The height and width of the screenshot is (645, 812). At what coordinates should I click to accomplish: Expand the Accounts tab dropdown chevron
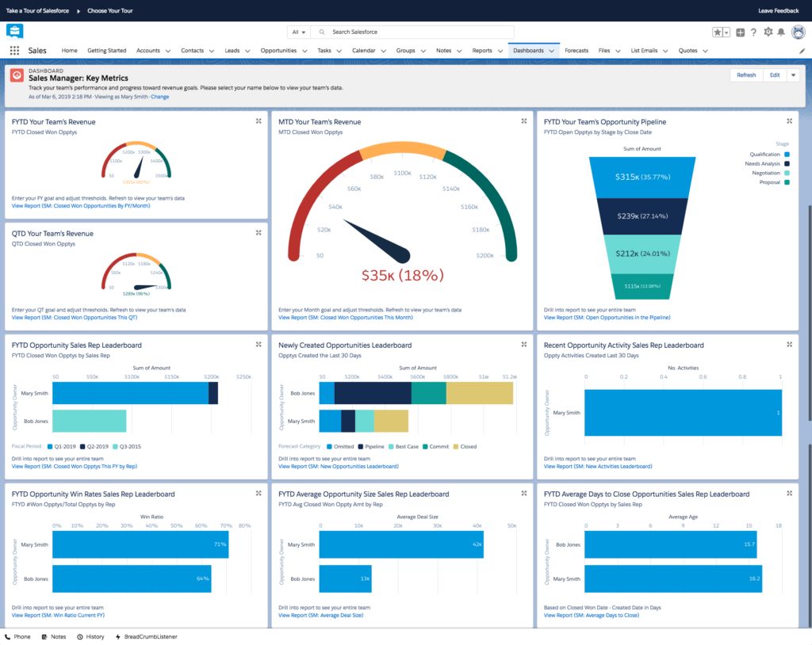coord(168,51)
